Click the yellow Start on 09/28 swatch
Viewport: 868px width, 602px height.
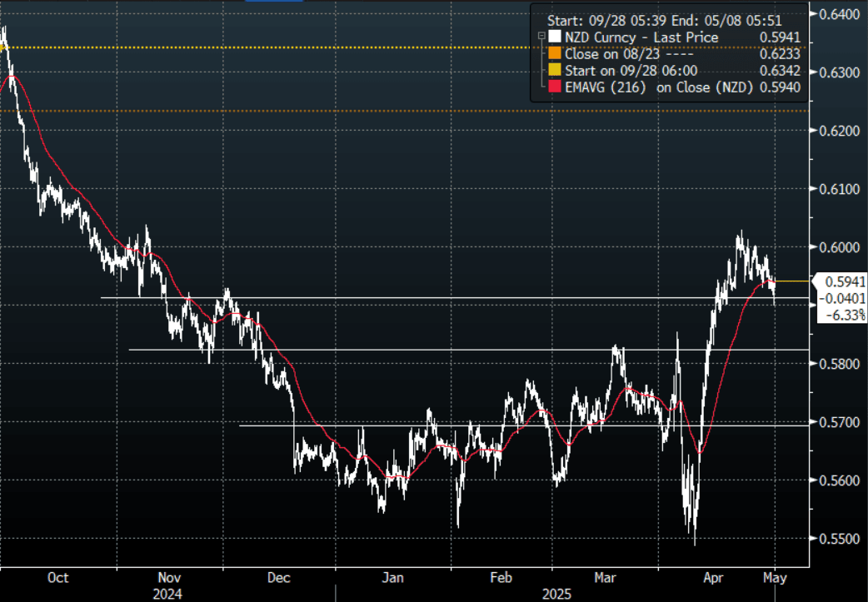[x=555, y=71]
